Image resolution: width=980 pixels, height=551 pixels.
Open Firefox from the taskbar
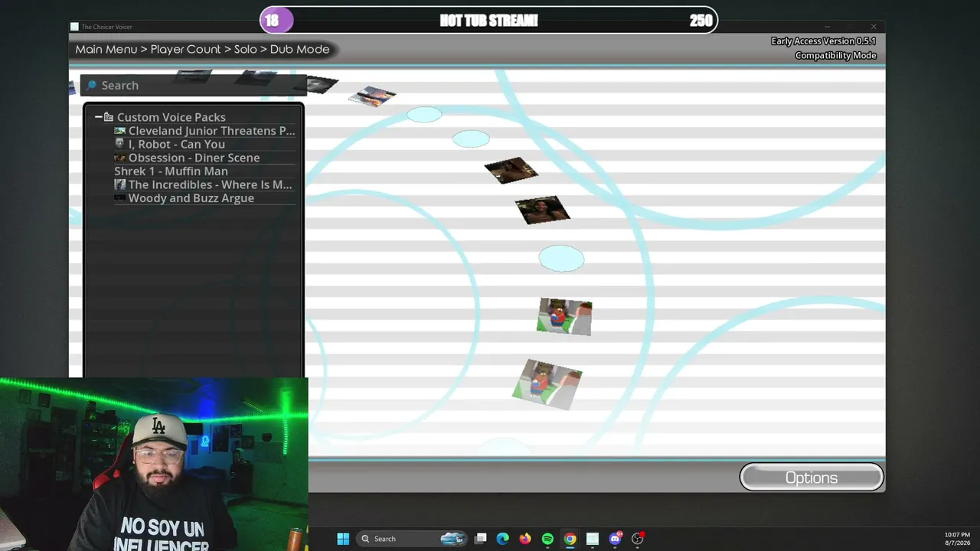coord(524,539)
